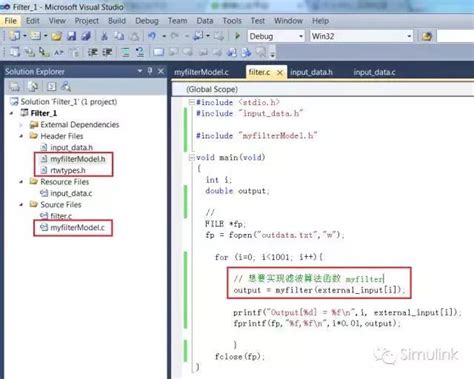The width and height of the screenshot is (474, 379).
Task: Click the Start Debugging green arrow
Action: (x=237, y=36)
